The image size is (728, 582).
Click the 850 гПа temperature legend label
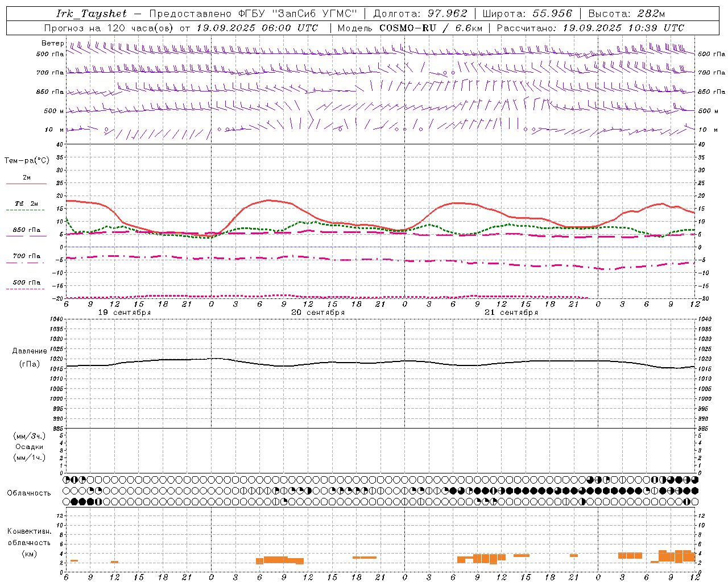click(x=27, y=230)
